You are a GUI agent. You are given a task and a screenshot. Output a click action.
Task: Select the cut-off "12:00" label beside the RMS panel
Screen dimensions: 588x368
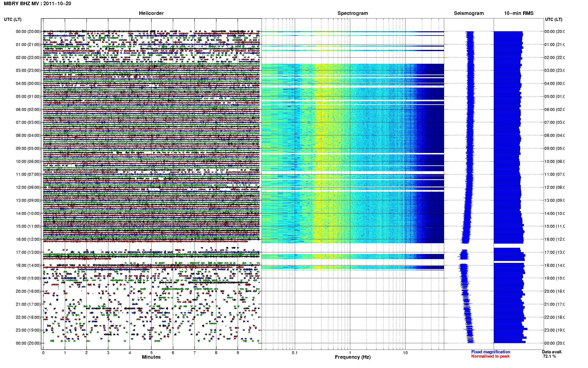click(x=555, y=187)
